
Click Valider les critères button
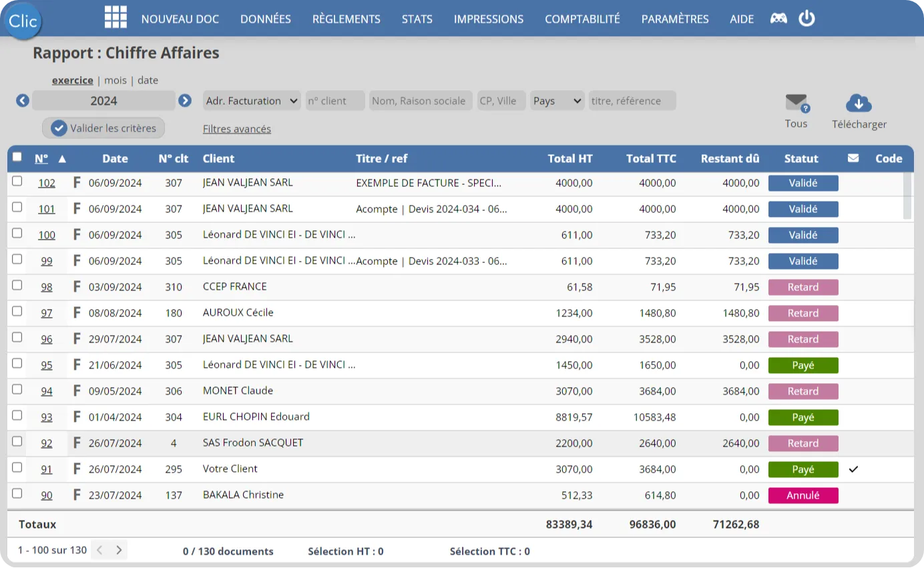103,128
